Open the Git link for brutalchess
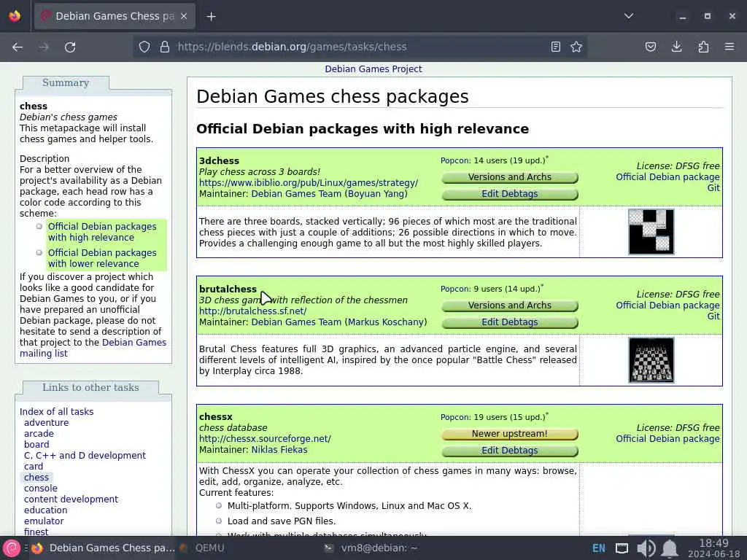 [x=713, y=316]
